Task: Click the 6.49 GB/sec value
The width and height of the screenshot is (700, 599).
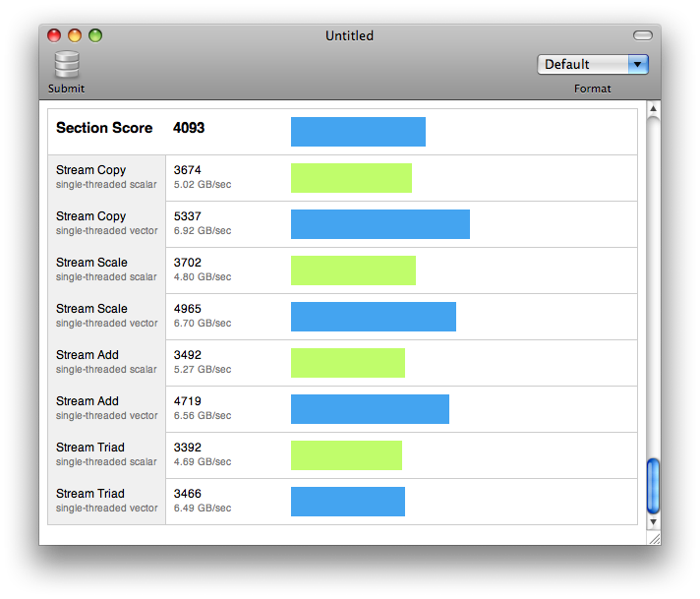Action: (203, 508)
